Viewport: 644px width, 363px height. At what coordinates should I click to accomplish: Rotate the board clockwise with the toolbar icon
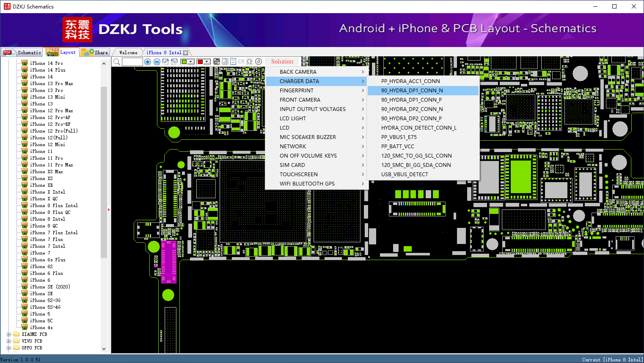pos(165,62)
